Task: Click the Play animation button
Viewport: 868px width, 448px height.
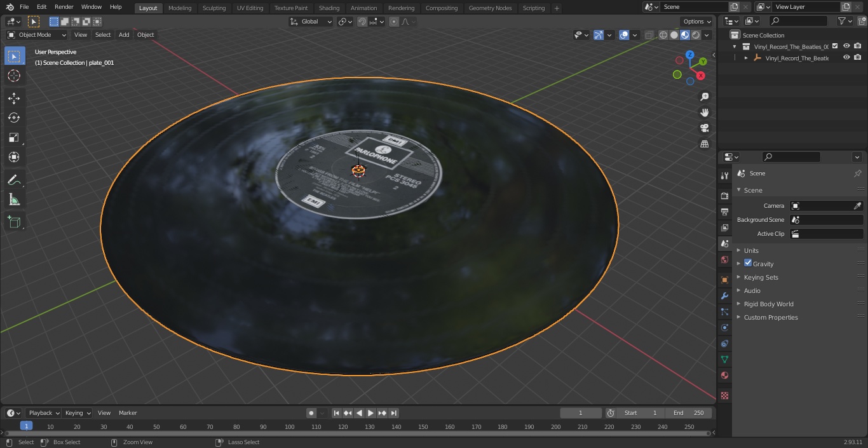Action: tap(370, 413)
